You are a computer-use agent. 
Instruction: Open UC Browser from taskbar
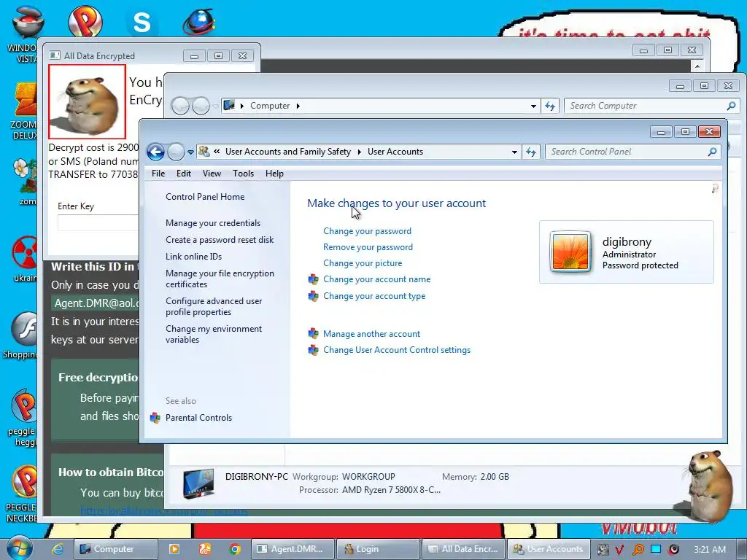pos(205,548)
